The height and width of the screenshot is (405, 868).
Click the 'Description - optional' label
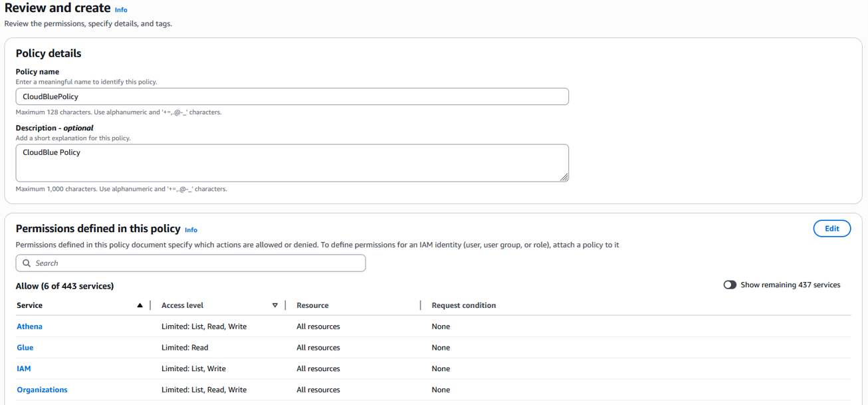[54, 128]
